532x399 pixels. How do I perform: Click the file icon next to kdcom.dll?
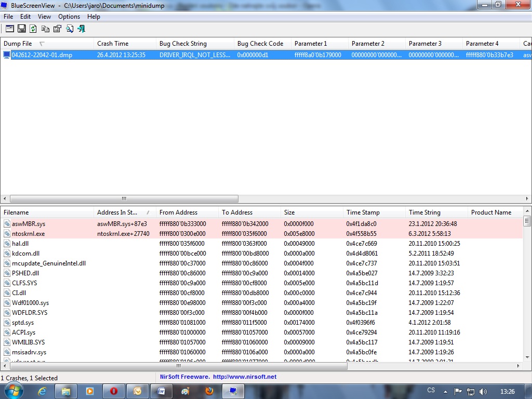point(7,253)
